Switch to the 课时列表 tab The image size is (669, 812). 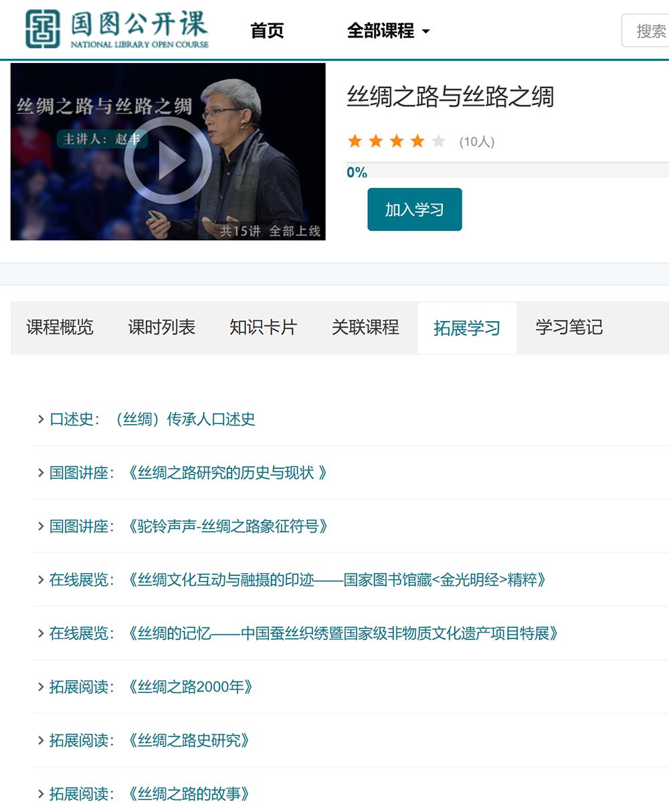(x=161, y=327)
